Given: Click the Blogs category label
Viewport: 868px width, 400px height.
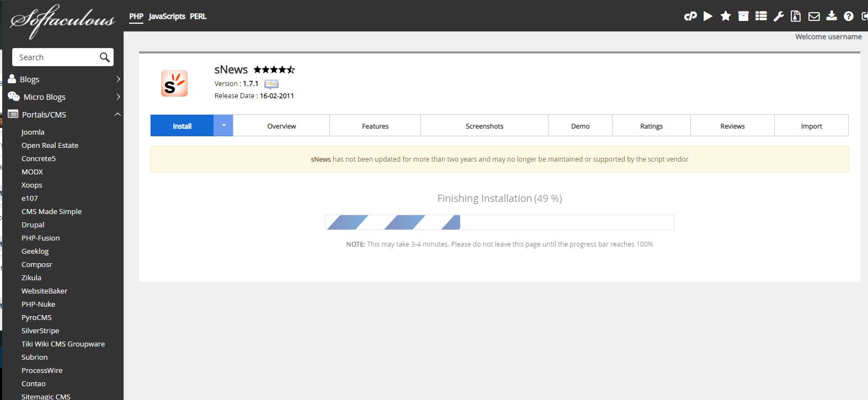Looking at the screenshot, I should click(x=30, y=79).
